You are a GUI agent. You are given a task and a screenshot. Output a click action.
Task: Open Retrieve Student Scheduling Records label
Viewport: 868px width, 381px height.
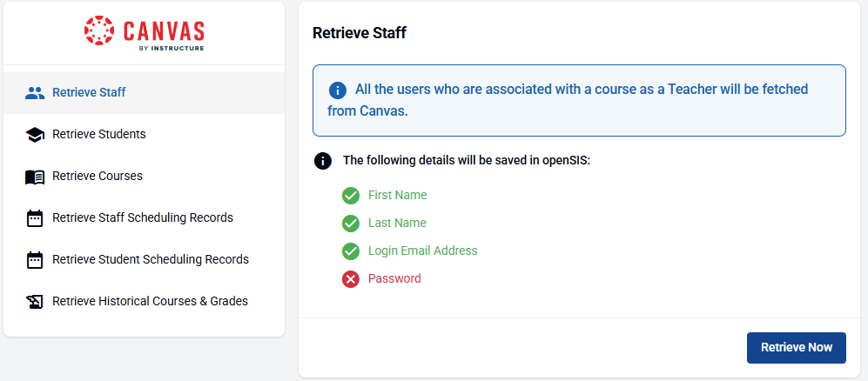pyautogui.click(x=151, y=259)
